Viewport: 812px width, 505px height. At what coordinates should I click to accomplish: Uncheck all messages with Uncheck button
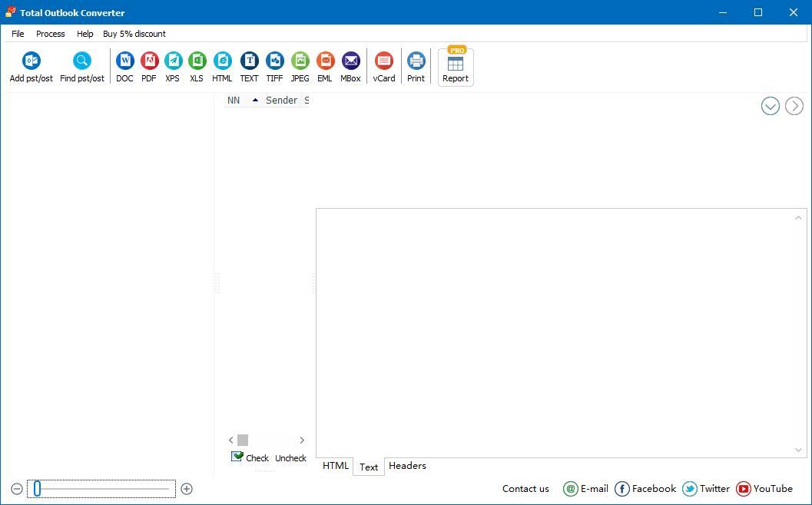290,458
